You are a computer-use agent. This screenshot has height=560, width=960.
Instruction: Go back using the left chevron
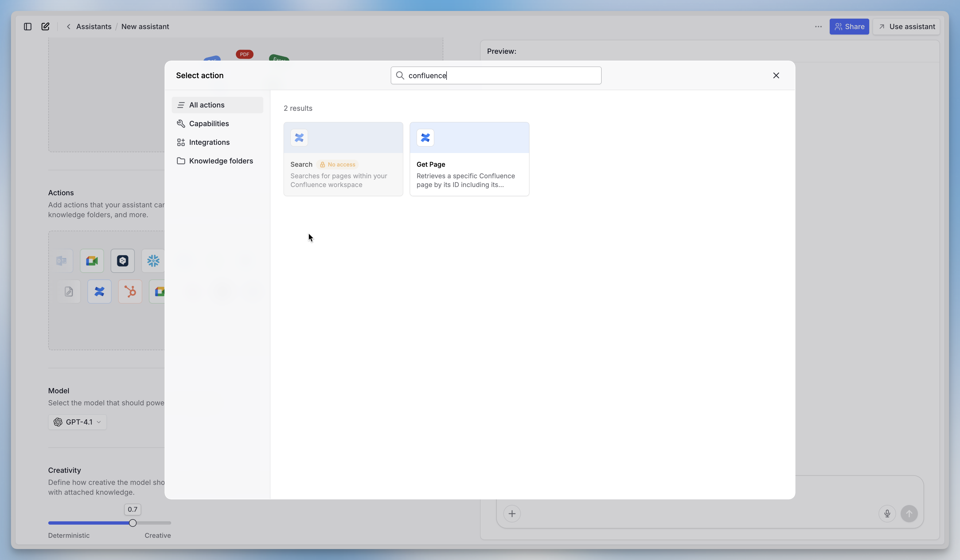click(69, 27)
